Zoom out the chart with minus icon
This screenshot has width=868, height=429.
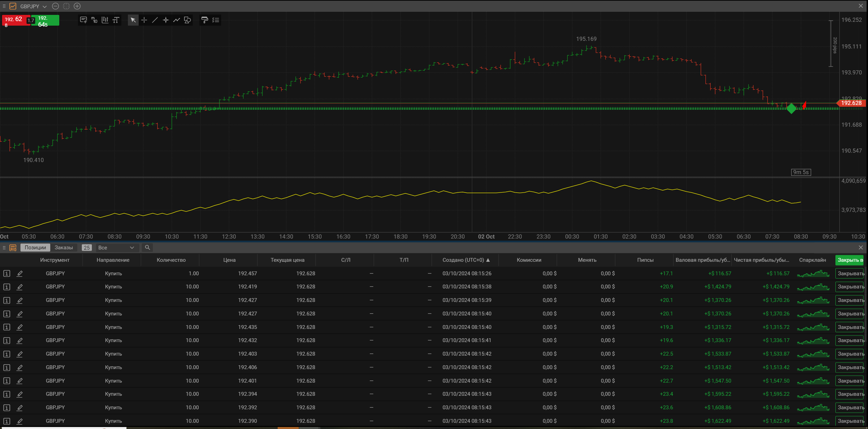(x=55, y=6)
